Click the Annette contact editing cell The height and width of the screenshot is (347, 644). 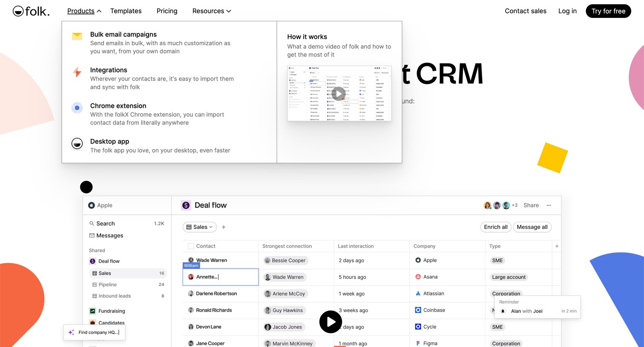click(221, 277)
